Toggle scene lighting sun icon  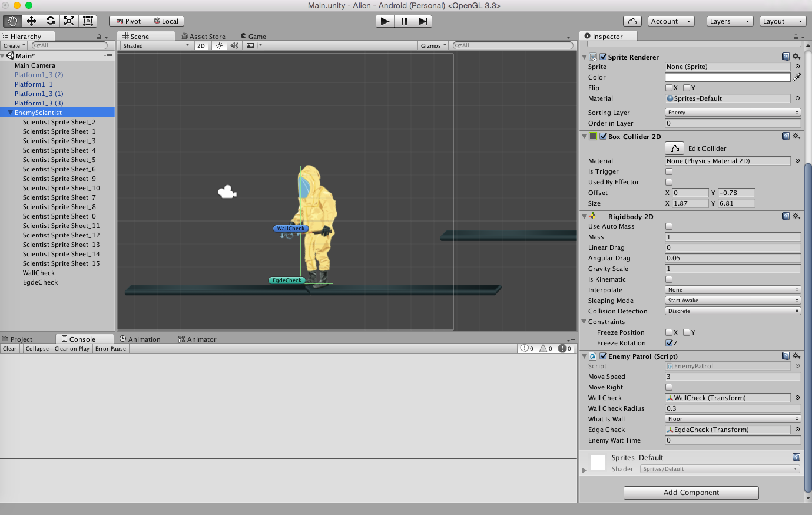(x=219, y=45)
